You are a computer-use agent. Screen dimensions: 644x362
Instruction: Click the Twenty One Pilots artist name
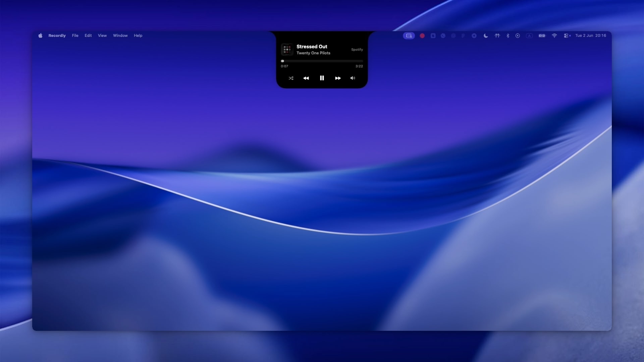coord(313,53)
